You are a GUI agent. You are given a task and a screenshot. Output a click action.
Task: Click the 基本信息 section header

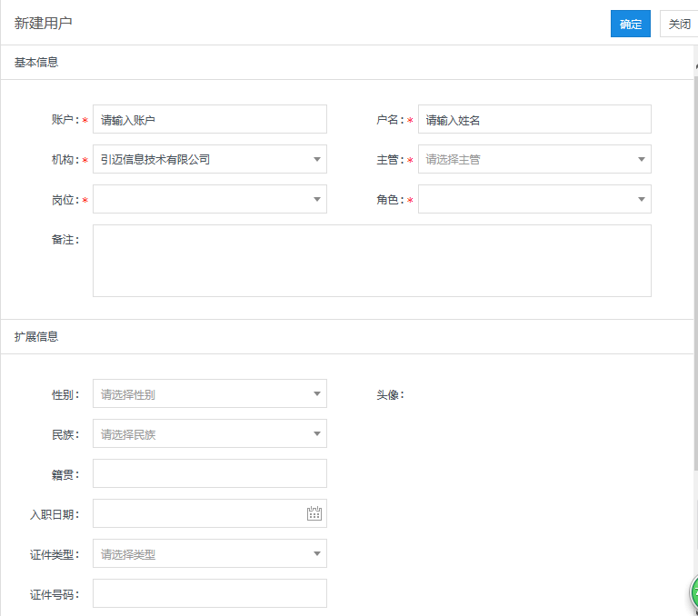click(36, 63)
